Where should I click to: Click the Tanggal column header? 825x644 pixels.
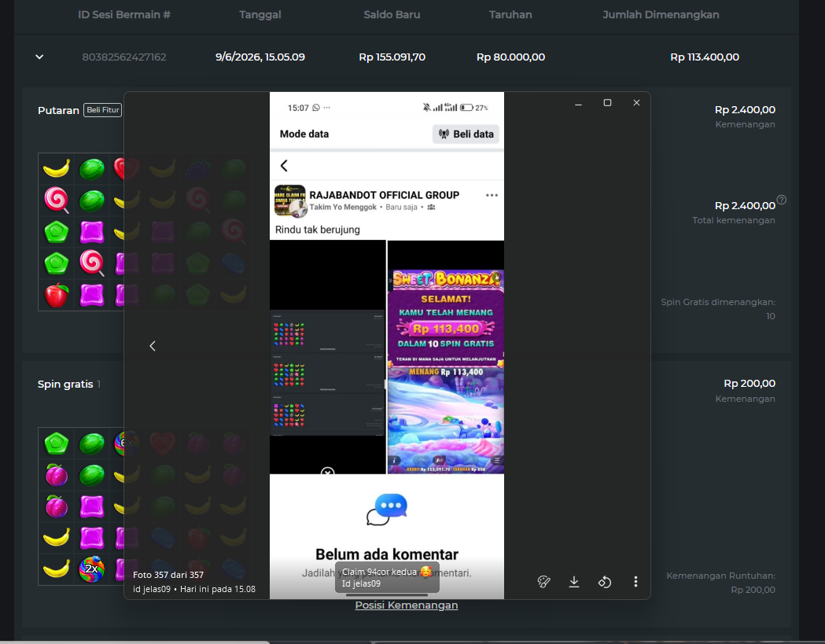tap(260, 15)
